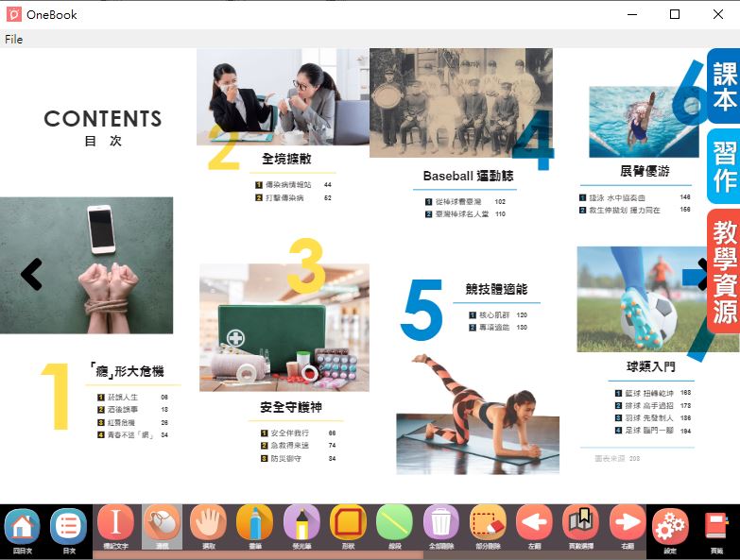This screenshot has height=560, width=740.
Task: Open the red 教學資源 side tab
Action: 724,271
